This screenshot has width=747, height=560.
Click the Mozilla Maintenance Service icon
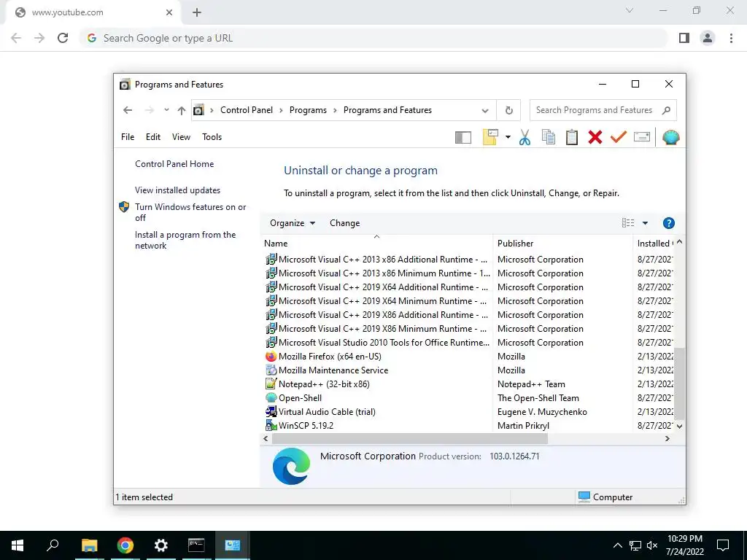pyautogui.click(x=271, y=370)
